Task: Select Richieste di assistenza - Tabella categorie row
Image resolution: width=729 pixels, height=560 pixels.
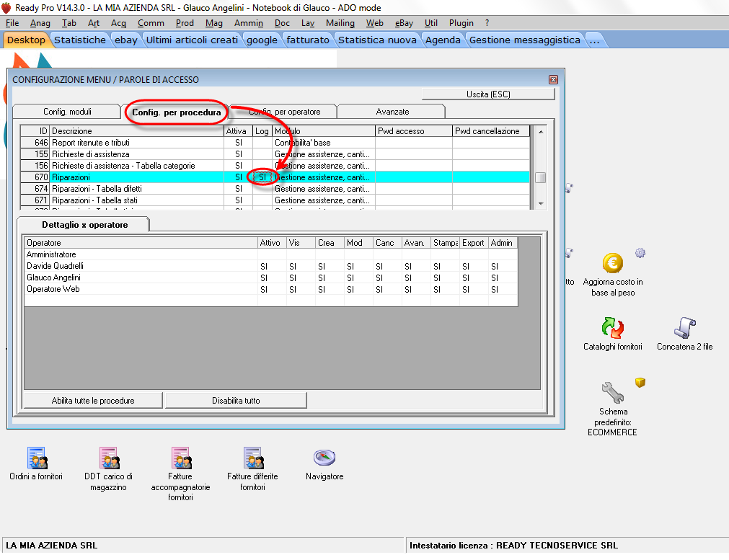Action: (x=275, y=166)
